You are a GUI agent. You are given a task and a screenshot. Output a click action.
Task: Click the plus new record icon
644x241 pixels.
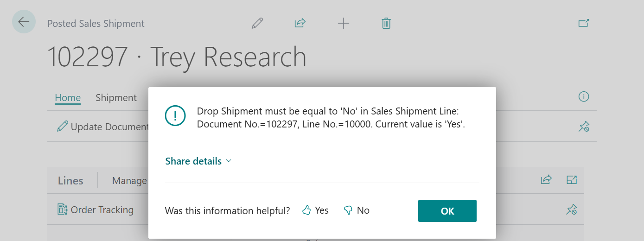pos(343,23)
